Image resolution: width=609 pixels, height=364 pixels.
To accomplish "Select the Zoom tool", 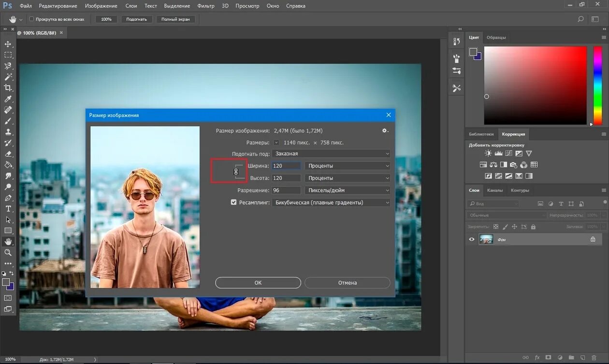I will pos(8,252).
